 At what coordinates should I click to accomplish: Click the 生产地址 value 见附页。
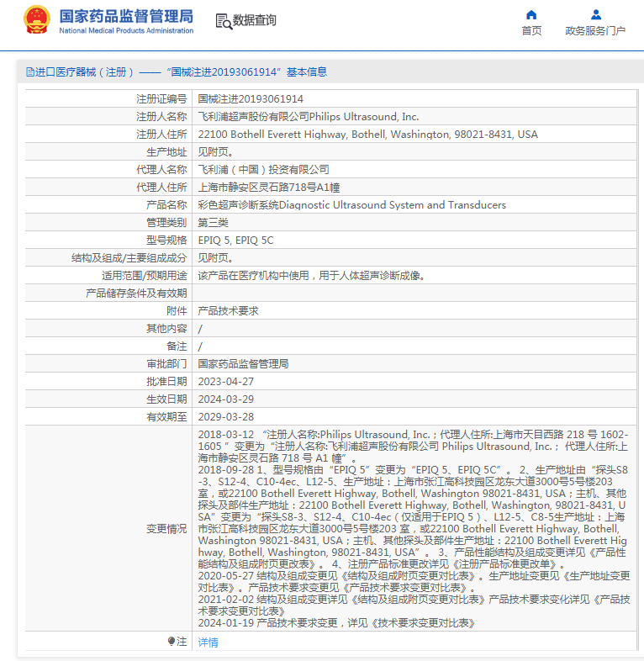(215, 152)
